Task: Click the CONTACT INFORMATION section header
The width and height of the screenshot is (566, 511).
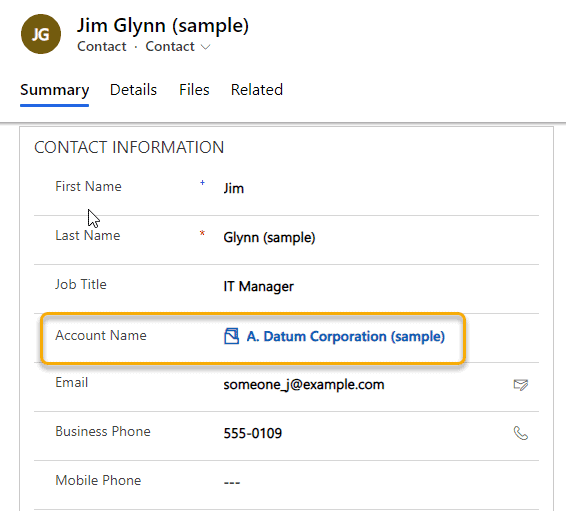Action: click(129, 147)
